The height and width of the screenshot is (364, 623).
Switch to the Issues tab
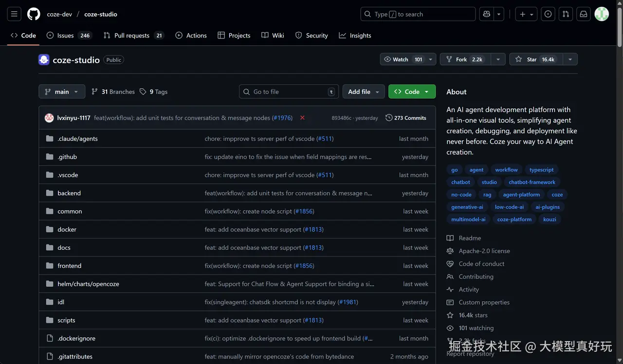69,36
